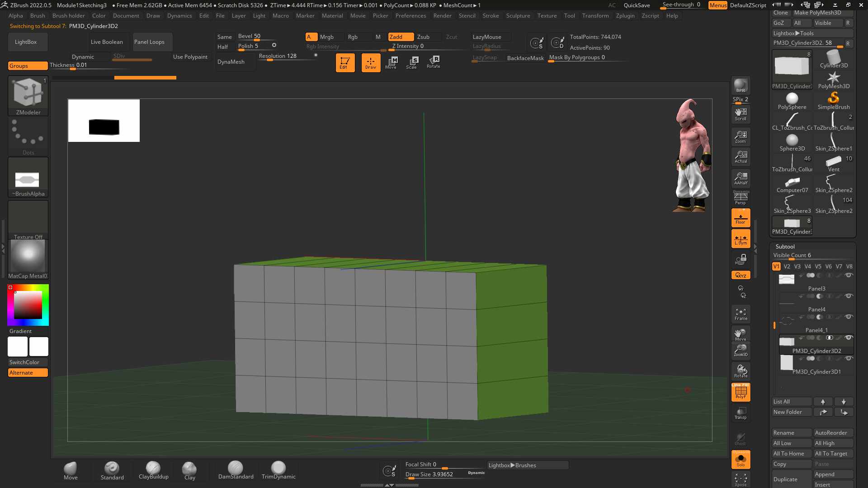Viewport: 868px width, 488px height.
Task: Enable Solo mode
Action: tap(741, 460)
